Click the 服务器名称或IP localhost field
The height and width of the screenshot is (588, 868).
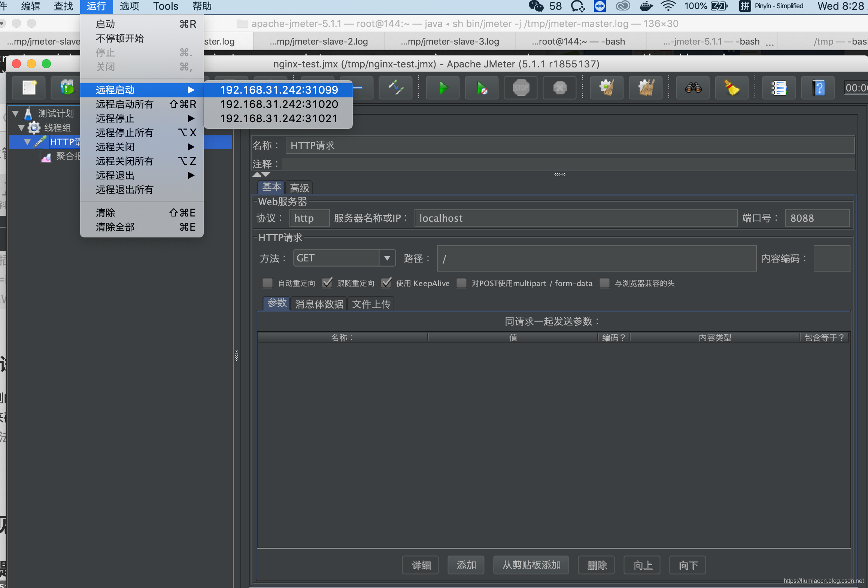coord(576,218)
